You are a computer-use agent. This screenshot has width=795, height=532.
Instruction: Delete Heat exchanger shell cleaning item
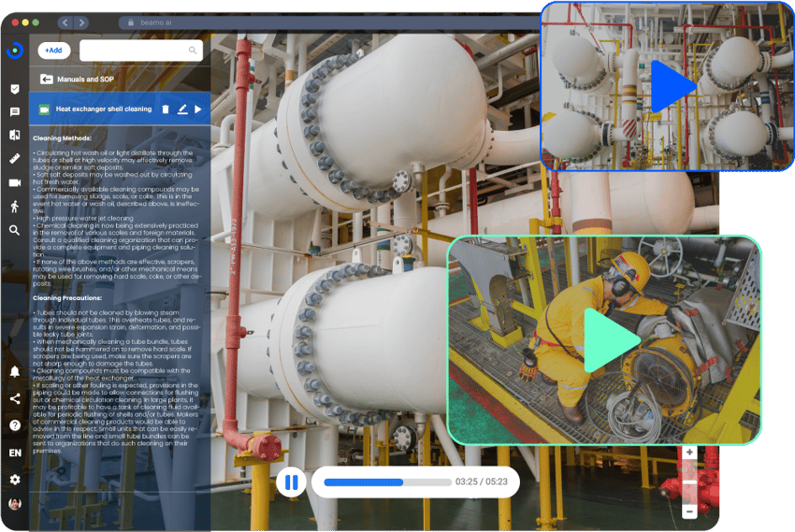[x=166, y=109]
